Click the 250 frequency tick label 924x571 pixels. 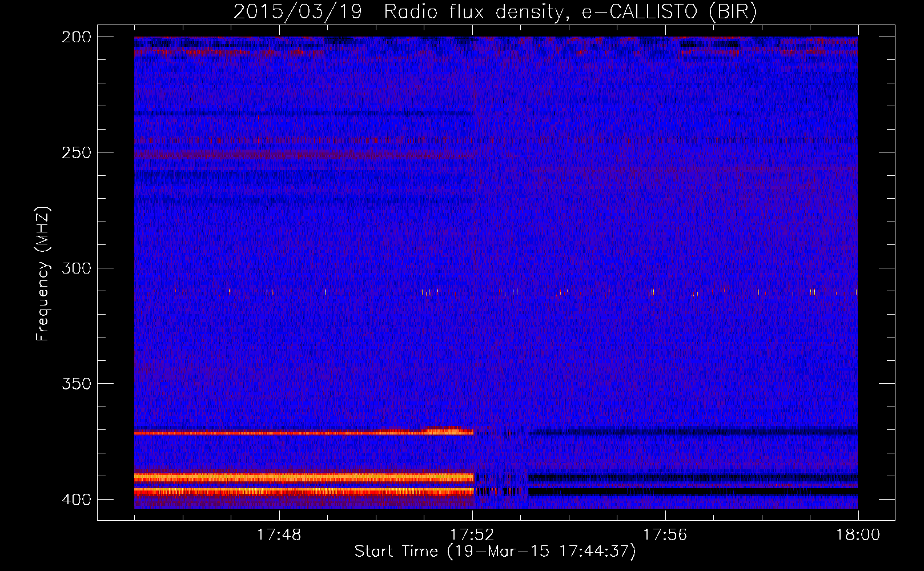(x=77, y=152)
